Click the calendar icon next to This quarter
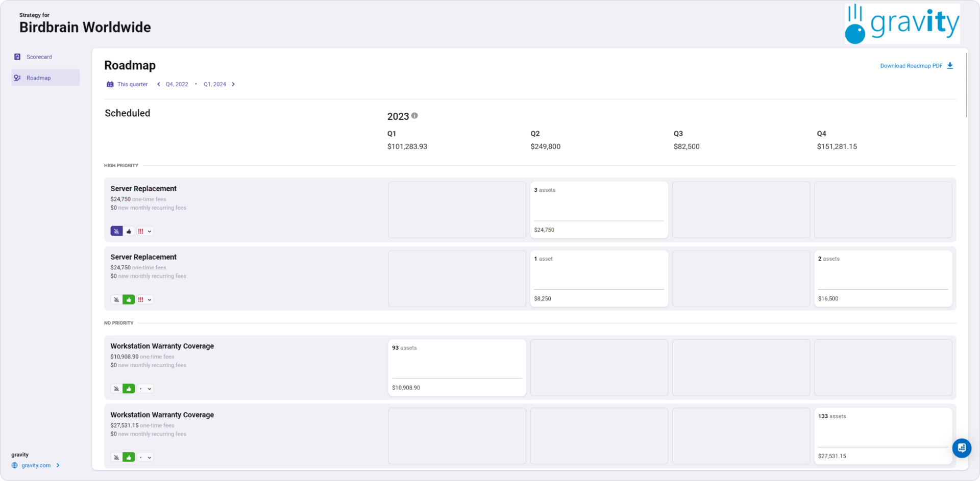The width and height of the screenshot is (980, 481). 110,84
